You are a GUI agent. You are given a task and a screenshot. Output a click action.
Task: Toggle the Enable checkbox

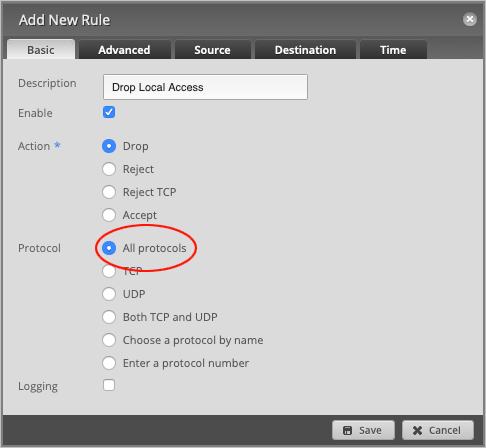tap(109, 112)
